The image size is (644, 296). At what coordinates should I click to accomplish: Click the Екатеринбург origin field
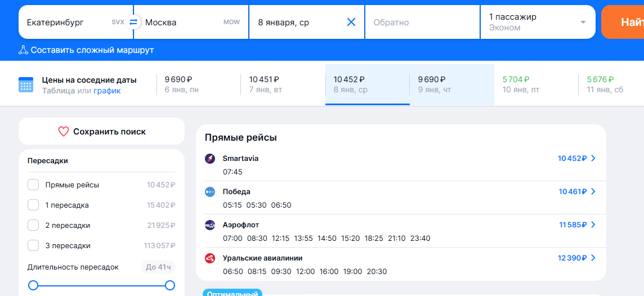click(x=75, y=22)
